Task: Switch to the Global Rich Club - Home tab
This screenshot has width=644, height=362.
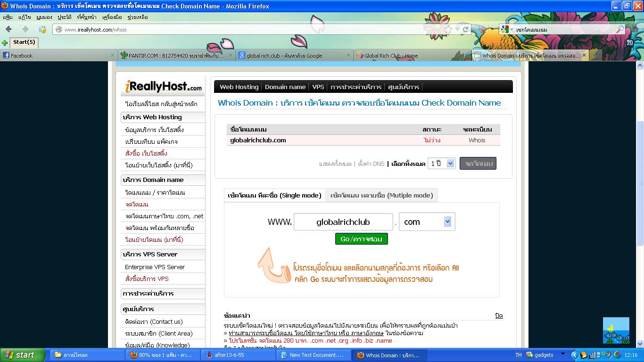Action: coord(412,55)
